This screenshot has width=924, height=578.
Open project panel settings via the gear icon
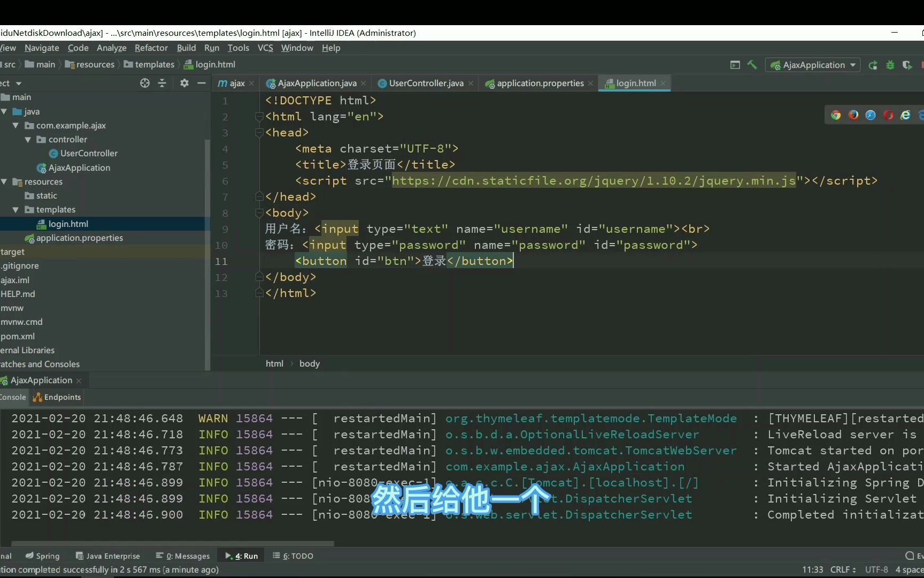pyautogui.click(x=184, y=83)
